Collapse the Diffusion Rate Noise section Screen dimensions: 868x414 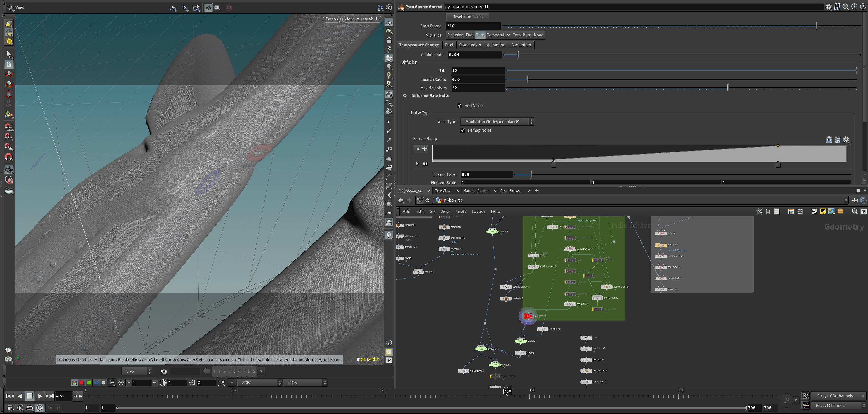(x=405, y=96)
